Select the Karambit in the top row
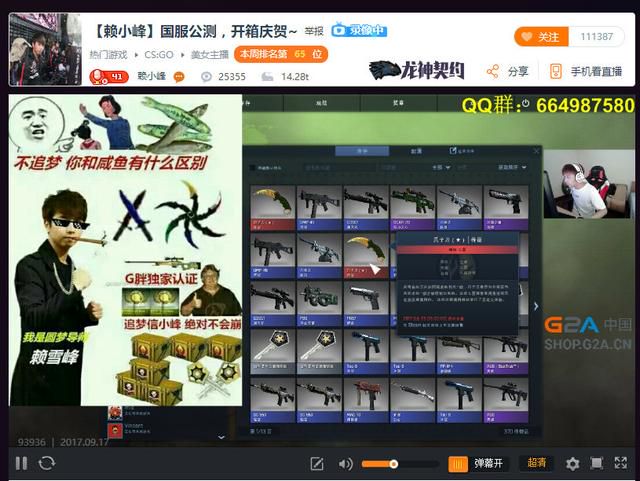The image size is (640, 481). (x=273, y=208)
